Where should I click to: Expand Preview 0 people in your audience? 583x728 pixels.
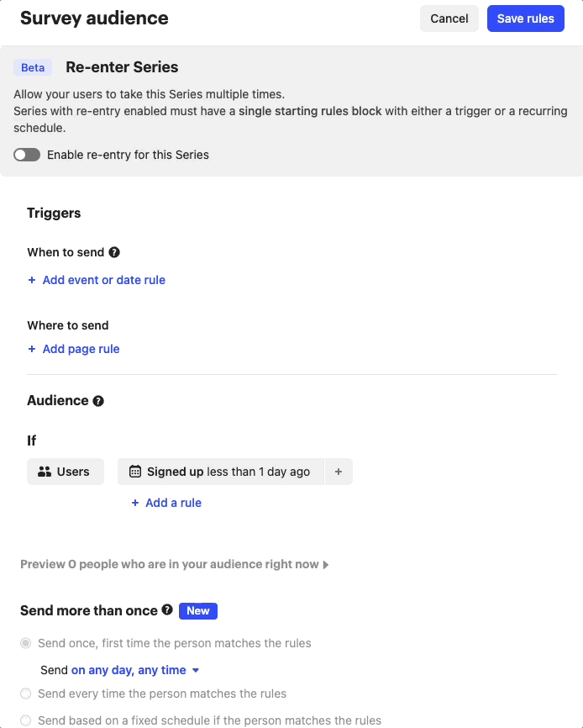click(x=174, y=564)
